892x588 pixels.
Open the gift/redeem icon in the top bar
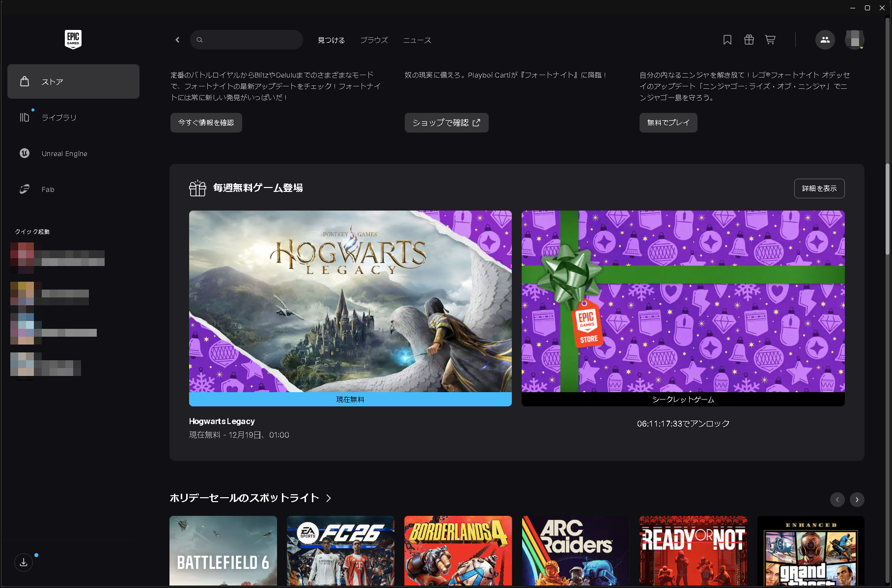click(749, 40)
